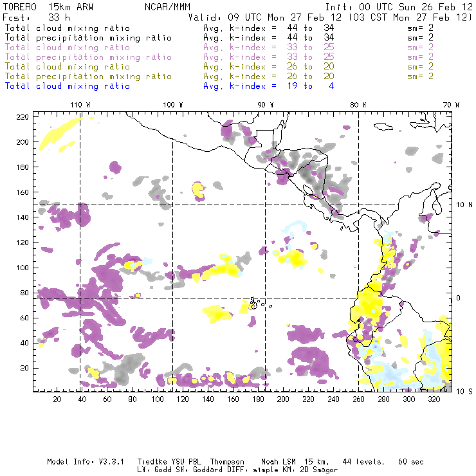Click the top black 'Avg. k-index = 44 to 34' text
This screenshot has height=476, width=476.
[269, 28]
